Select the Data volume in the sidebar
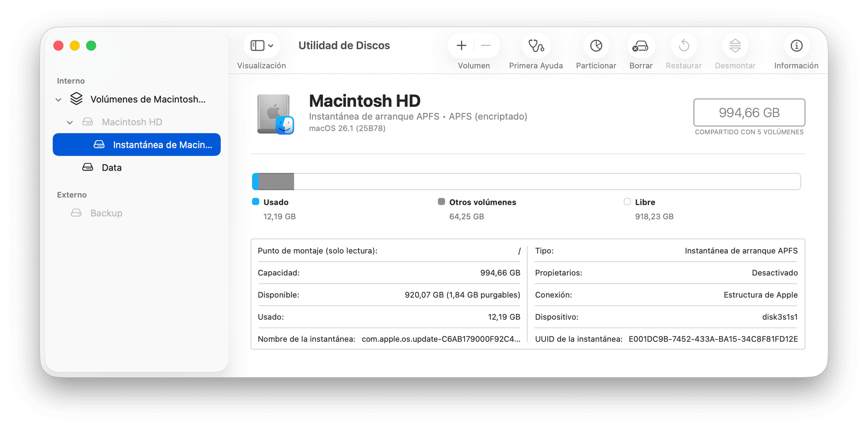 (111, 167)
